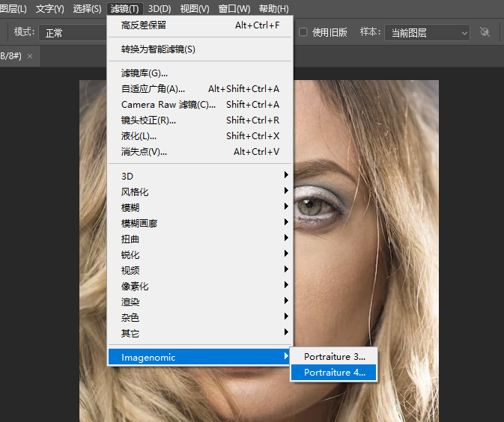
Task: Open the 模式 正常 dropdown
Action: pyautogui.click(x=71, y=33)
